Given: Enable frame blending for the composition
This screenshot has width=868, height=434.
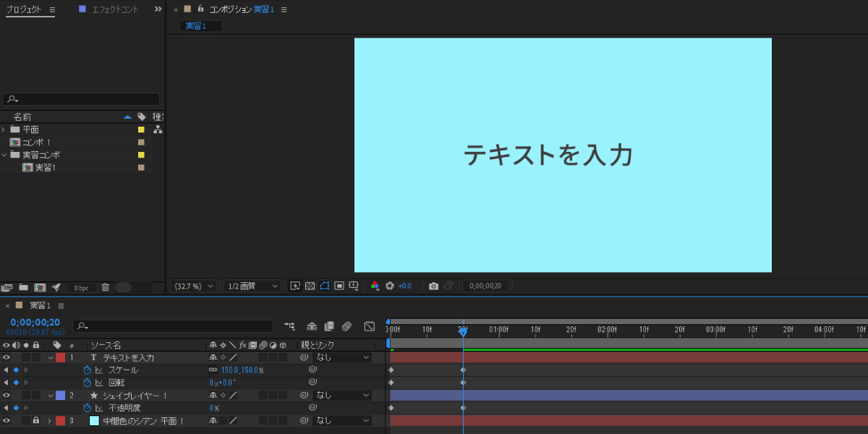Looking at the screenshot, I should pyautogui.click(x=329, y=326).
